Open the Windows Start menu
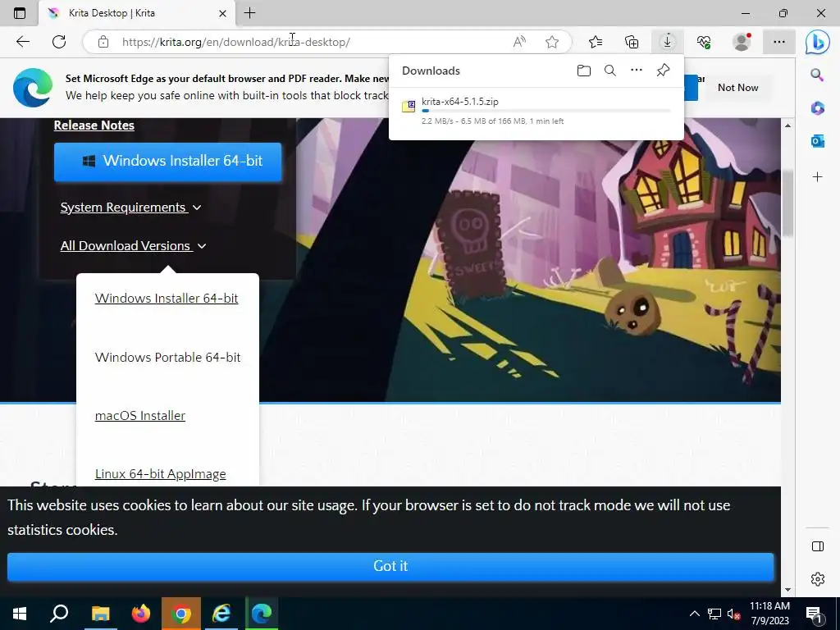Screen dimensions: 840x630 tap(20, 614)
